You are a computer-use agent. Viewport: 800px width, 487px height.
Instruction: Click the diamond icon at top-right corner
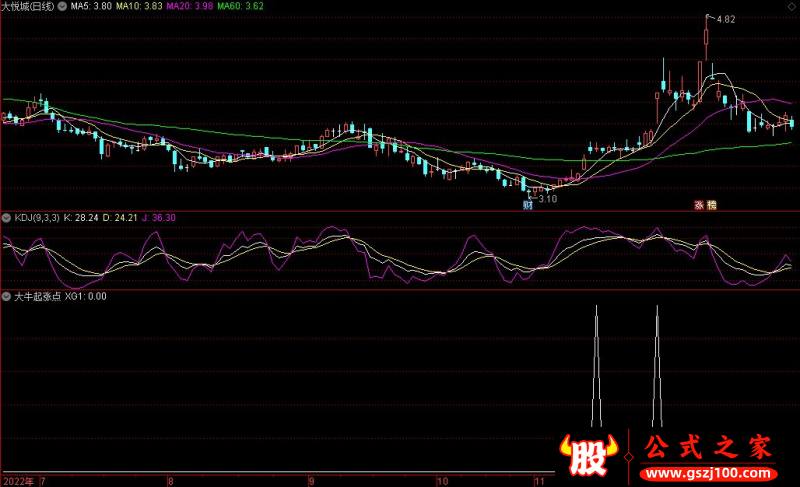pos(791,6)
